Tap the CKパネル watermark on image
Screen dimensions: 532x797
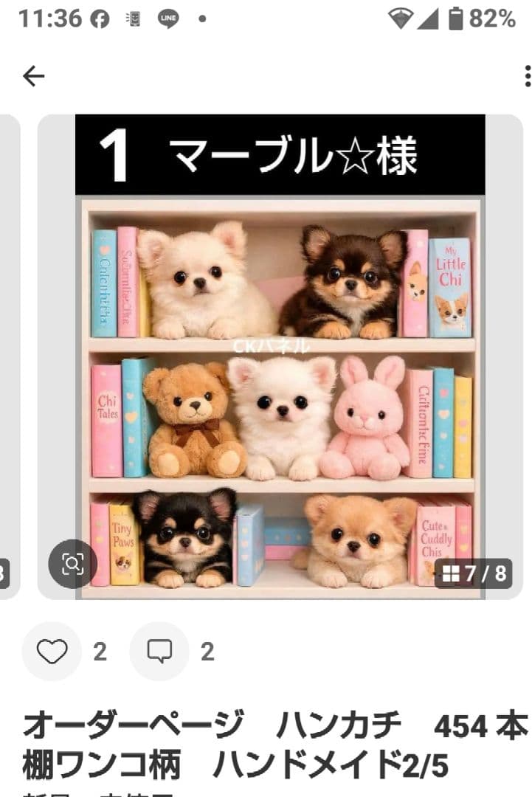(x=271, y=346)
